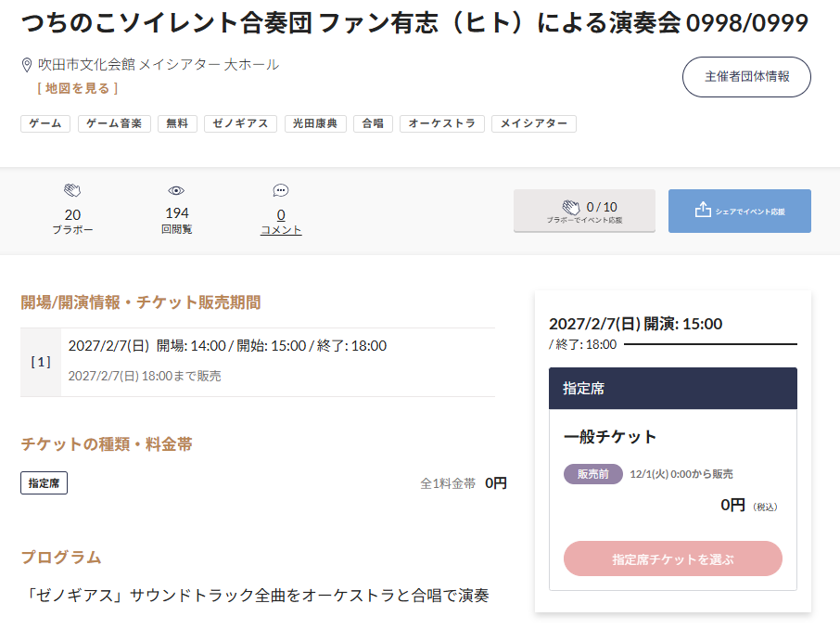
Task: Click the シェアでイベント応援 share button
Action: click(739, 211)
